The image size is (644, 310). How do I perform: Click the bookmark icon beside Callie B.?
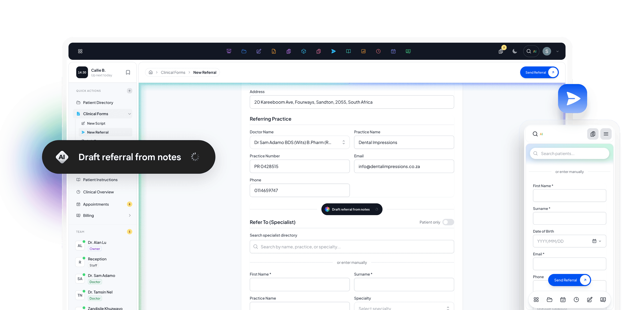(x=128, y=72)
